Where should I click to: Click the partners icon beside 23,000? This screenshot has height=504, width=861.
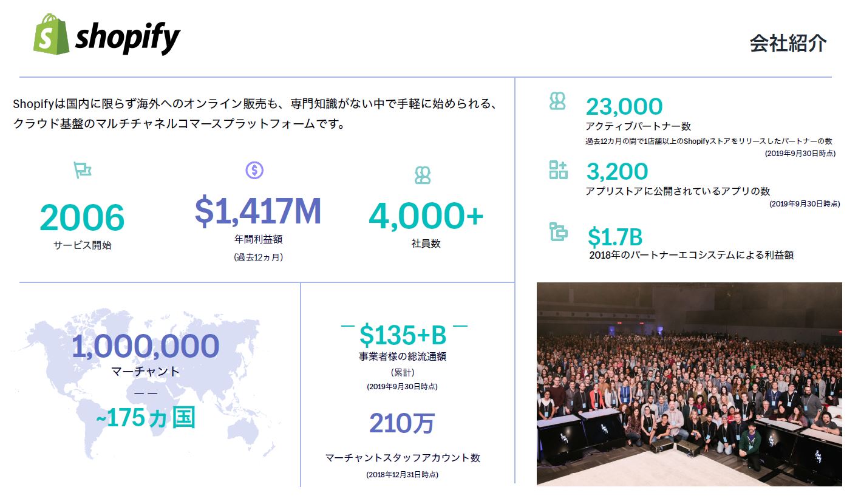[x=557, y=101]
